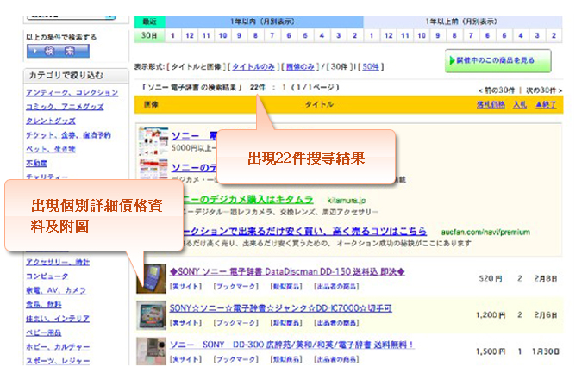Select month 4 in the 1年以内 group
This screenshot has height=385, width=588.
click(322, 35)
